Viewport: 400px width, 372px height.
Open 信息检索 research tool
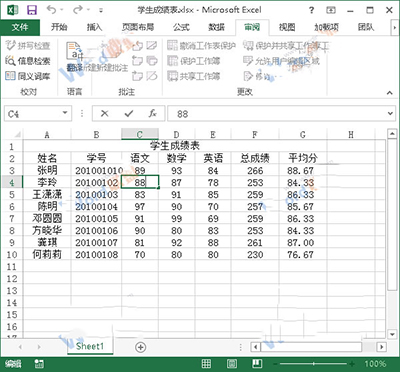coord(28,61)
